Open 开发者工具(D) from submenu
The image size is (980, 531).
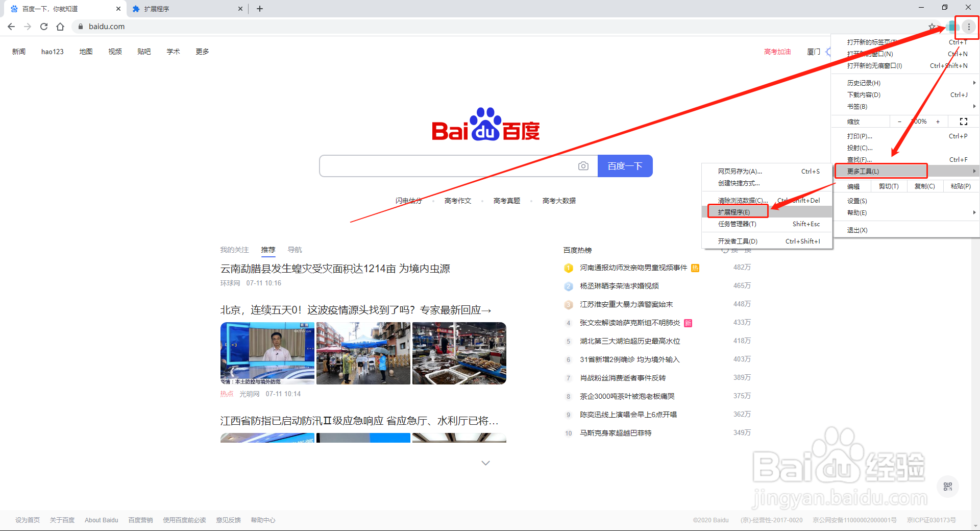(767, 241)
